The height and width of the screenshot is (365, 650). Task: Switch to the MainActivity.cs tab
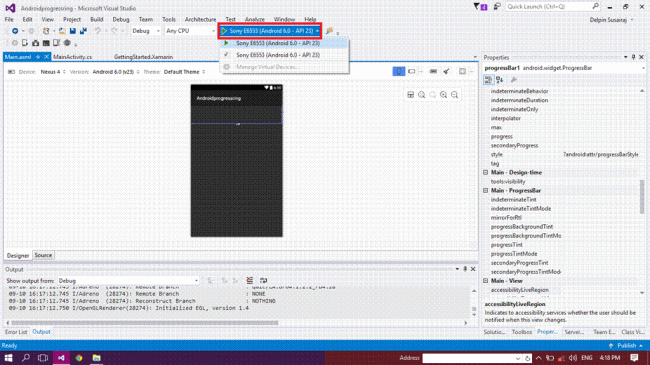[73, 57]
